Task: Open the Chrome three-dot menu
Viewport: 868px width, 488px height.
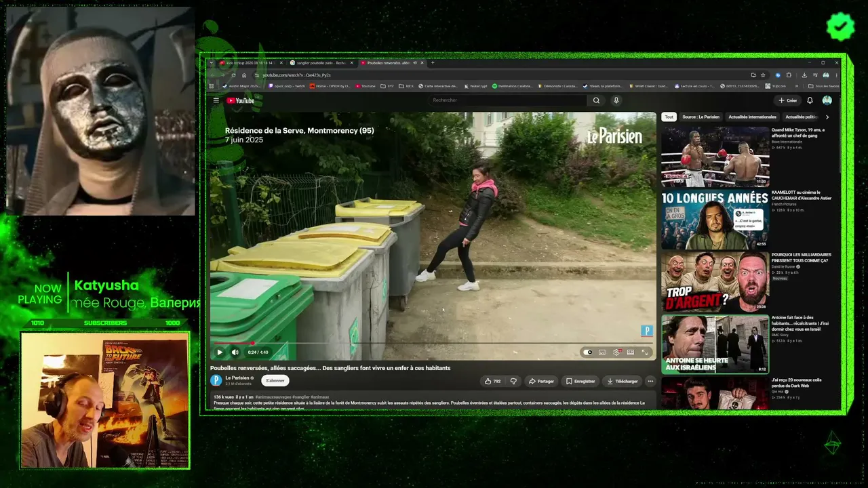Action: click(837, 75)
